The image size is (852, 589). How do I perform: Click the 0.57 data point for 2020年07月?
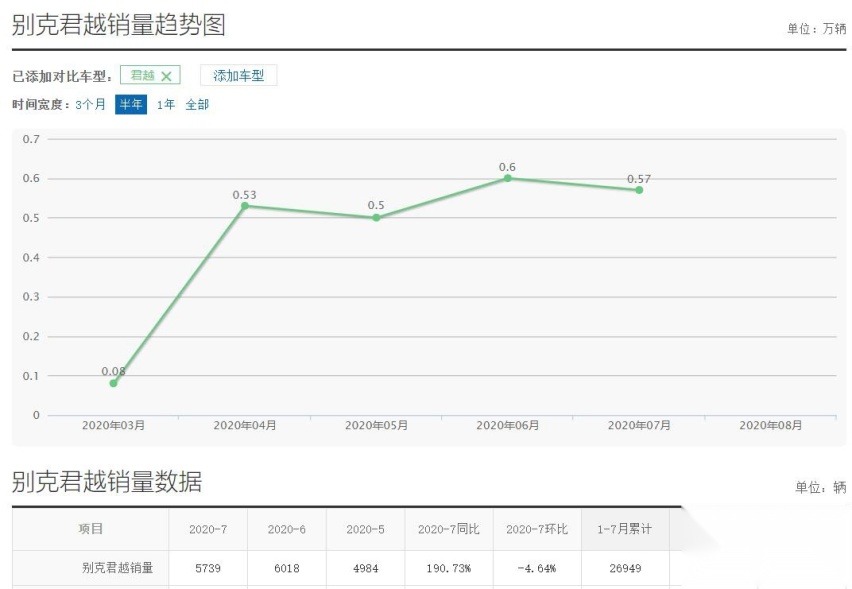[x=639, y=190]
